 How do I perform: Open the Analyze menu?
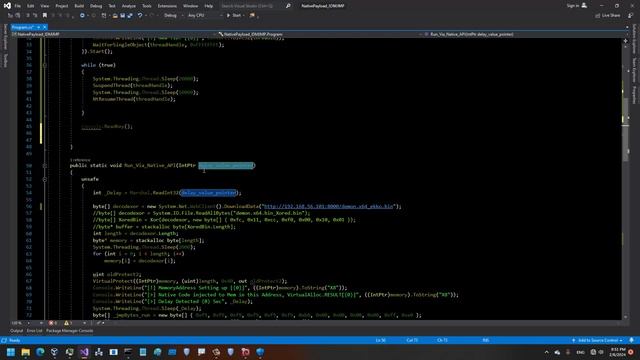click(129, 6)
